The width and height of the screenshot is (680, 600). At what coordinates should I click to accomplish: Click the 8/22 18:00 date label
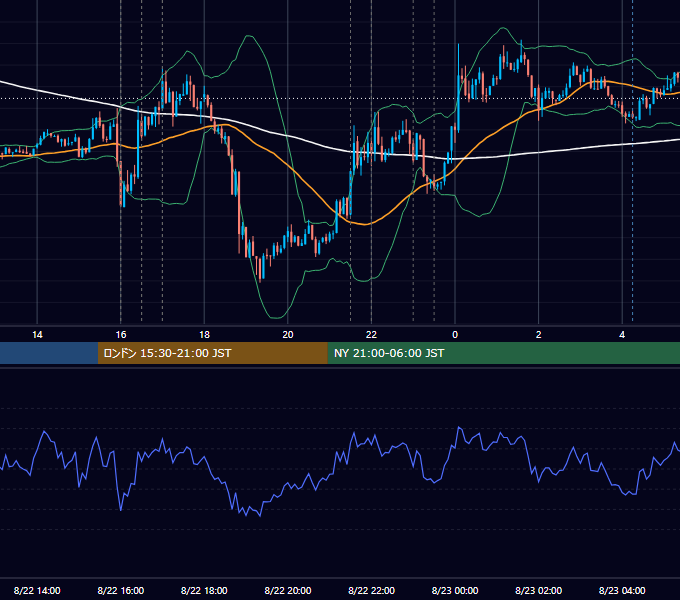click(204, 590)
